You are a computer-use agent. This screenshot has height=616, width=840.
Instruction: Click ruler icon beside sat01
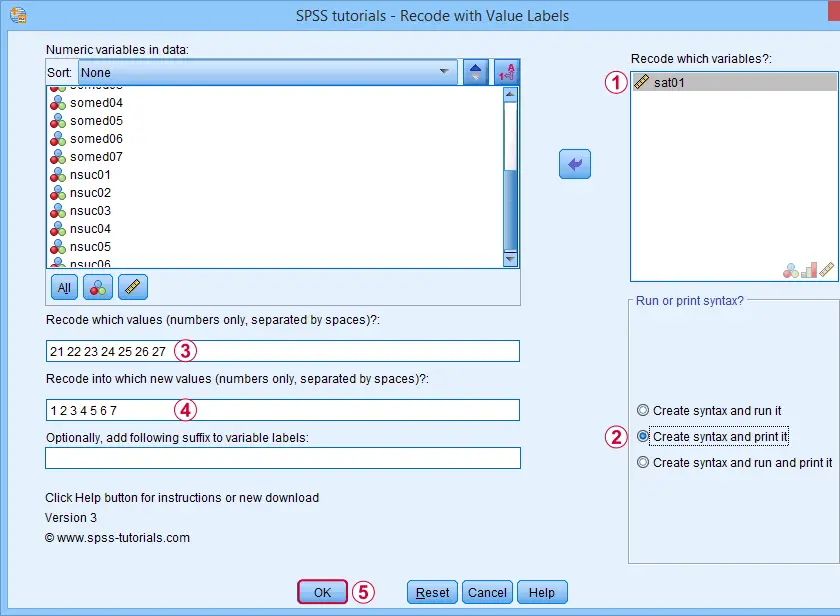coord(641,82)
